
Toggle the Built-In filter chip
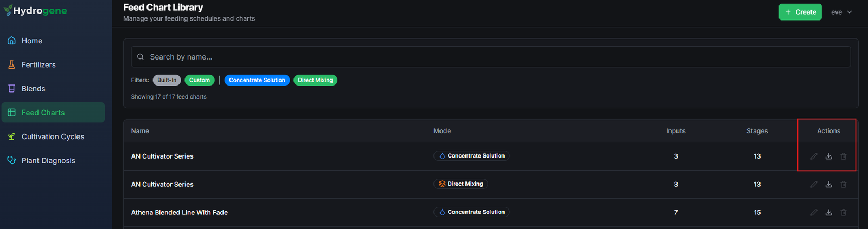167,80
